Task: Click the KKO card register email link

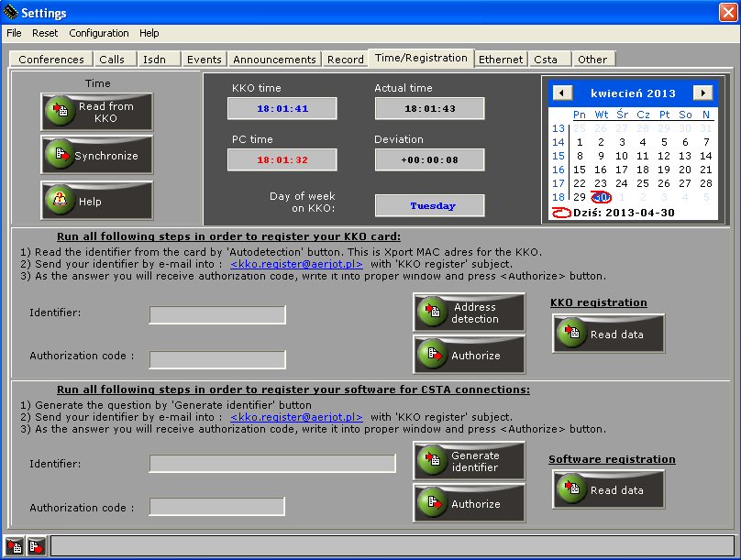Action: point(296,264)
